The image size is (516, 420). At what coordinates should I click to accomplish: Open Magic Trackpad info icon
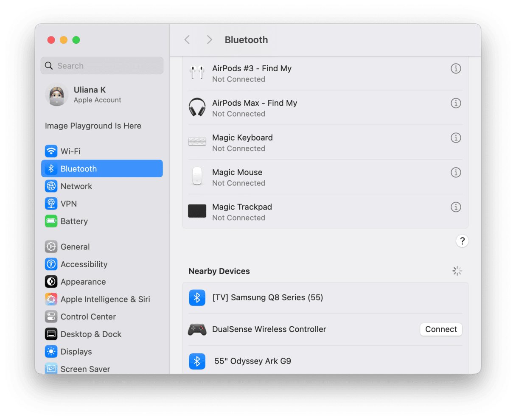pyautogui.click(x=456, y=207)
